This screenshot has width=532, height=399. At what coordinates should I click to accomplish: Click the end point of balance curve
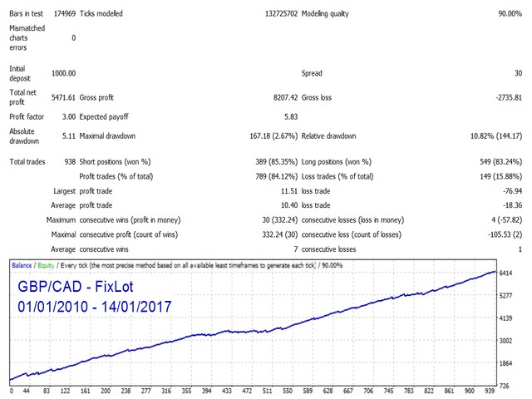tap(495, 272)
